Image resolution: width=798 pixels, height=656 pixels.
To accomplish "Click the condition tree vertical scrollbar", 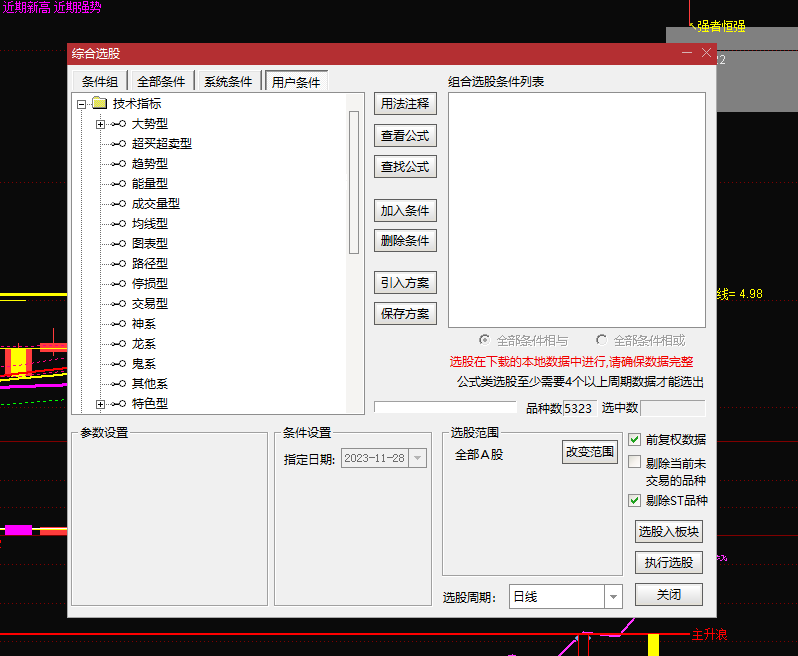I will click(x=354, y=182).
